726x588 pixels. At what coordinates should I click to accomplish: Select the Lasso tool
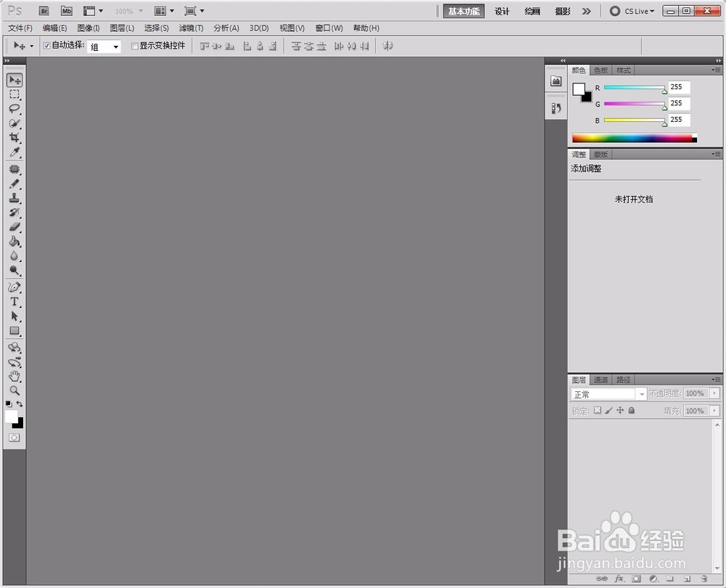[15, 109]
